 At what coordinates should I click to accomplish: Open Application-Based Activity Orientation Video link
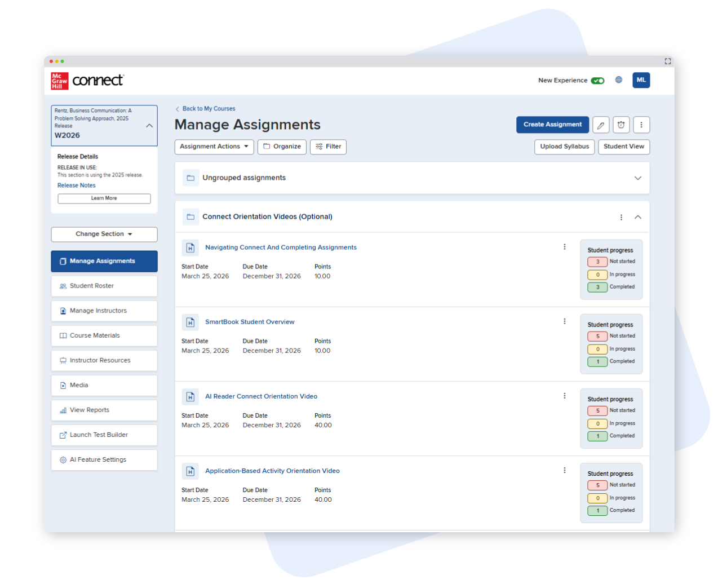point(272,471)
